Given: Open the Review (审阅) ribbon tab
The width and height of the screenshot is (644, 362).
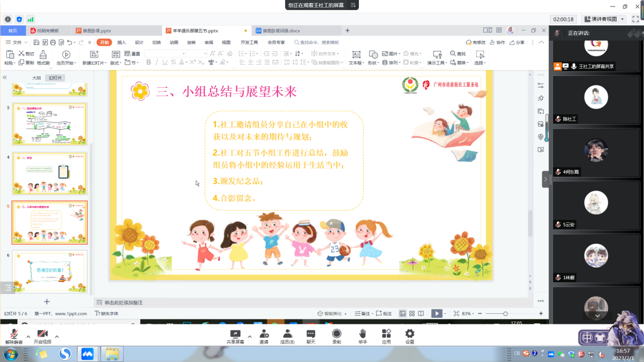Looking at the screenshot, I should click(209, 43).
